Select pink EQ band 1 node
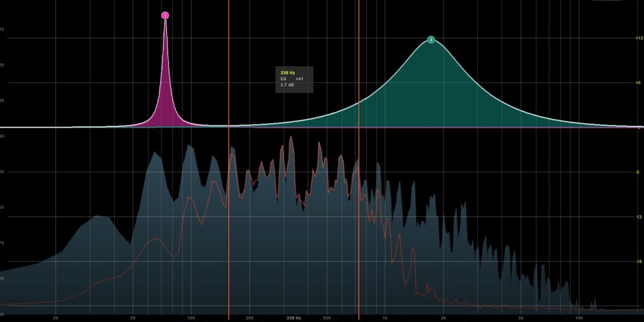The width and height of the screenshot is (644, 322). click(x=165, y=15)
